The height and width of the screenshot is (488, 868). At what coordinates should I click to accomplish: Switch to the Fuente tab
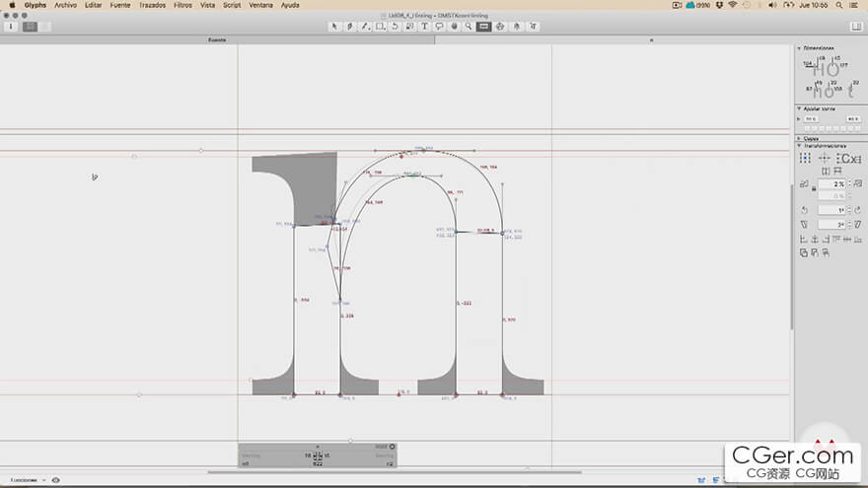[217, 39]
